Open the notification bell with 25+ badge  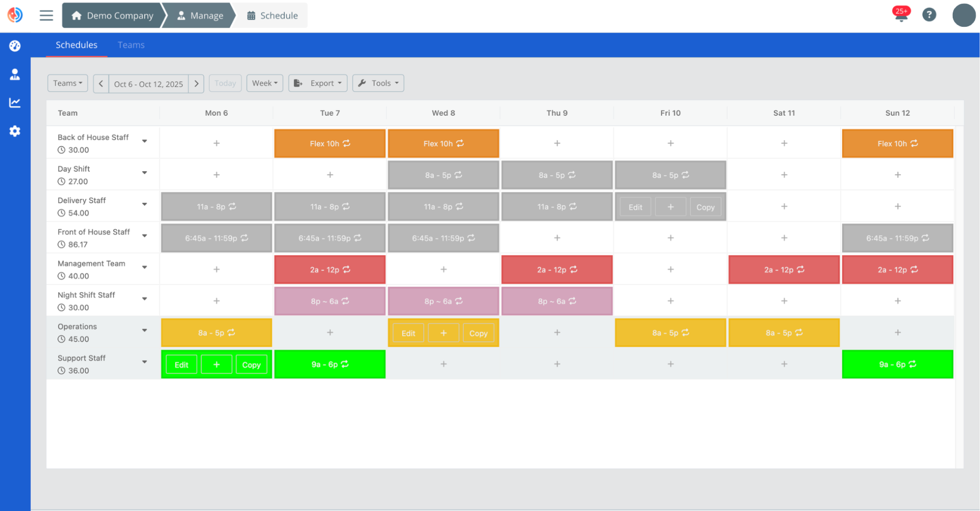pyautogui.click(x=901, y=15)
